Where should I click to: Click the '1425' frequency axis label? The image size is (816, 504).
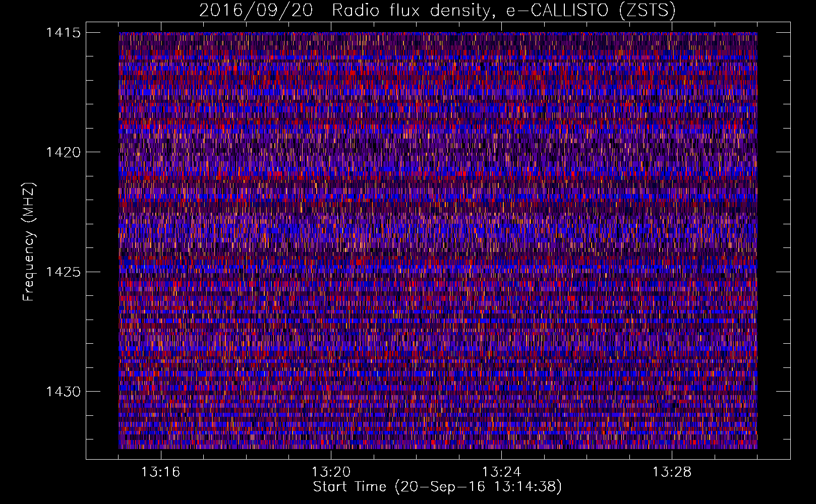(63, 272)
